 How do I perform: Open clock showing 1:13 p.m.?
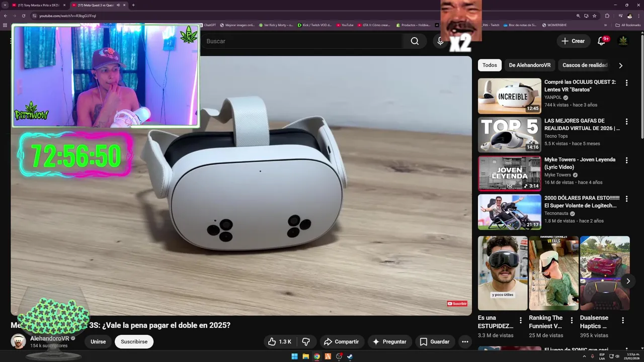click(x=632, y=356)
